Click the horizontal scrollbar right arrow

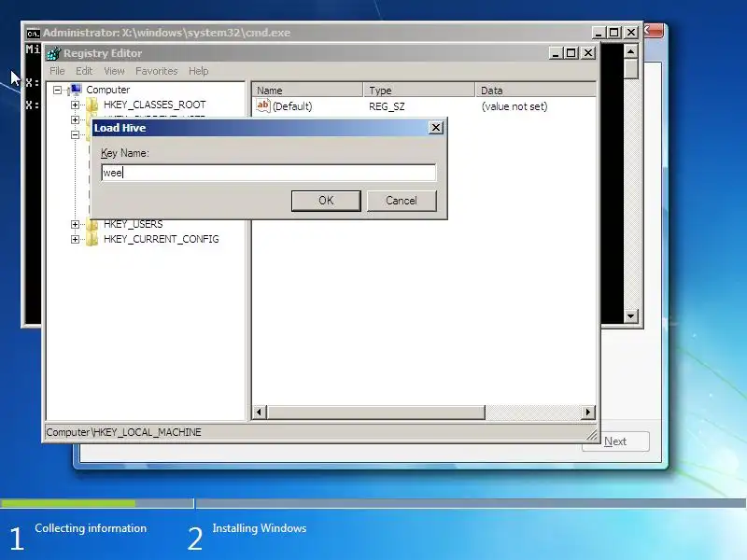point(588,412)
